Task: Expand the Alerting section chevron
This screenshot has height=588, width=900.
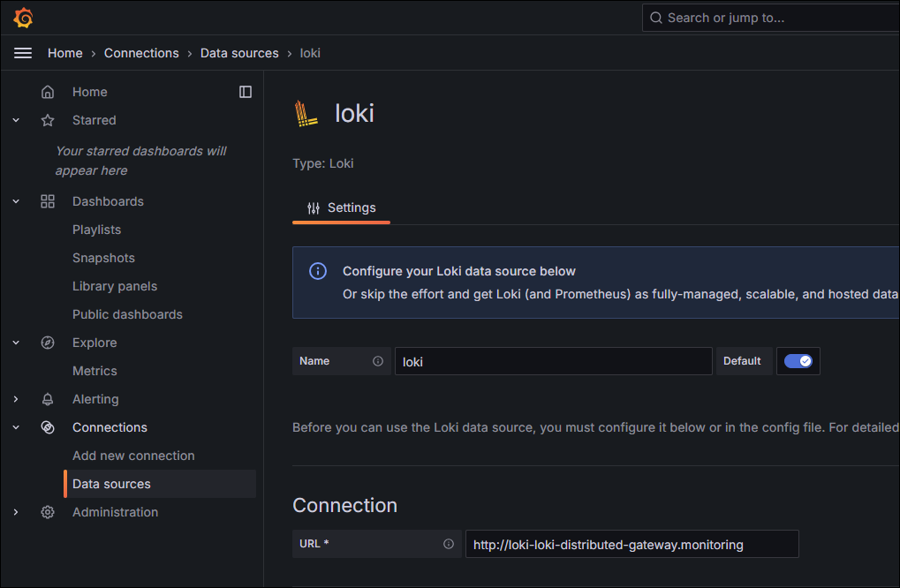Action: 16,399
